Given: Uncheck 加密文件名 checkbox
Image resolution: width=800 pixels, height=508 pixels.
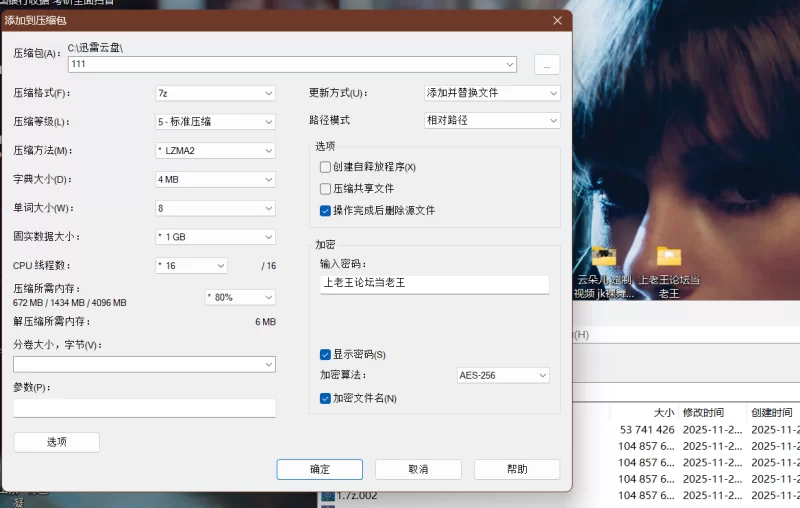Looking at the screenshot, I should [325, 398].
